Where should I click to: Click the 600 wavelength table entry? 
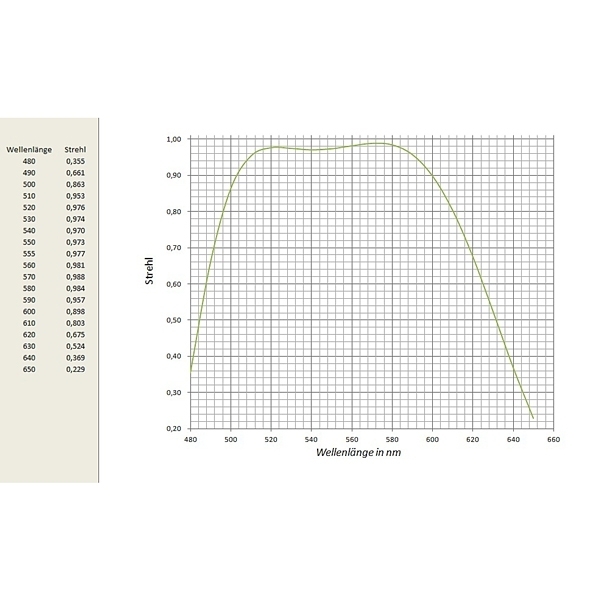[29, 311]
